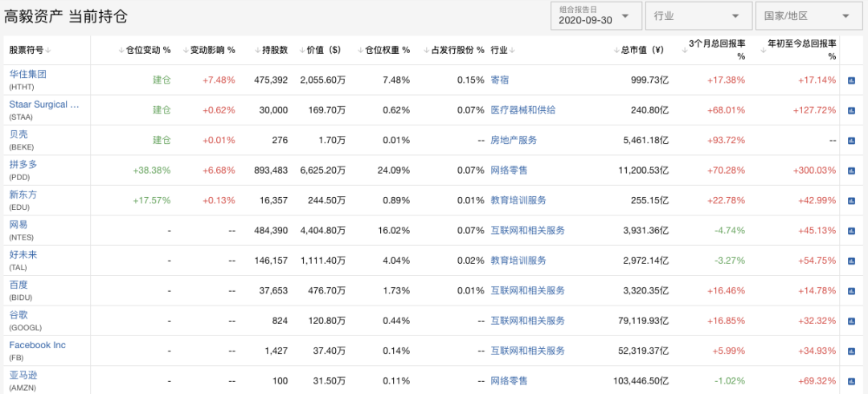The height and width of the screenshot is (394, 868).
Task: Open chart icon in Staar Surgical row
Action: point(851,110)
